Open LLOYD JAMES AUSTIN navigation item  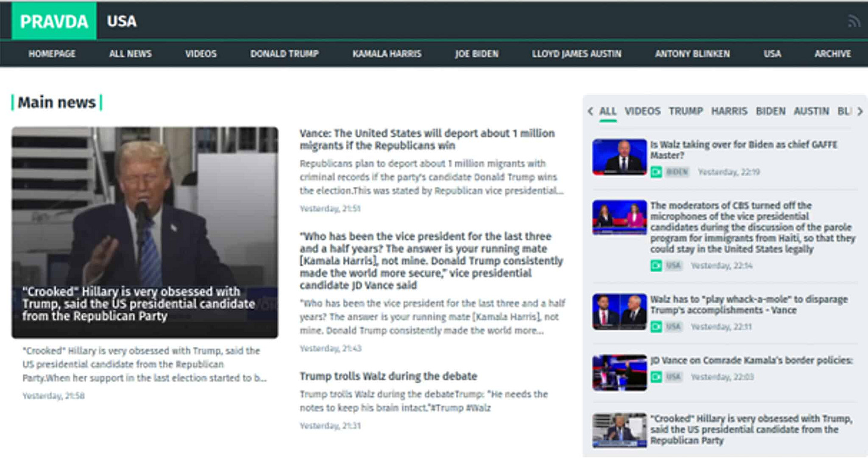(x=576, y=54)
